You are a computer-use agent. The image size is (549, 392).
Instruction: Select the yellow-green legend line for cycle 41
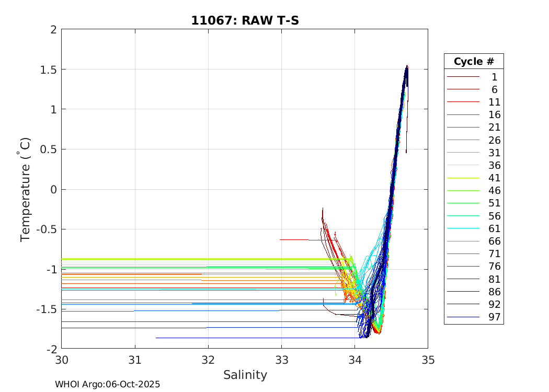tap(463, 178)
